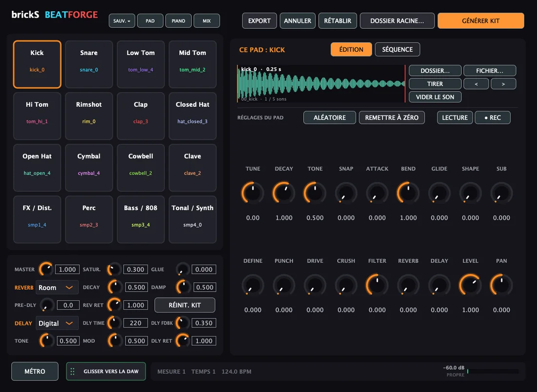Select the Kick drum pad
This screenshot has width=537, height=392.
coord(37,64)
